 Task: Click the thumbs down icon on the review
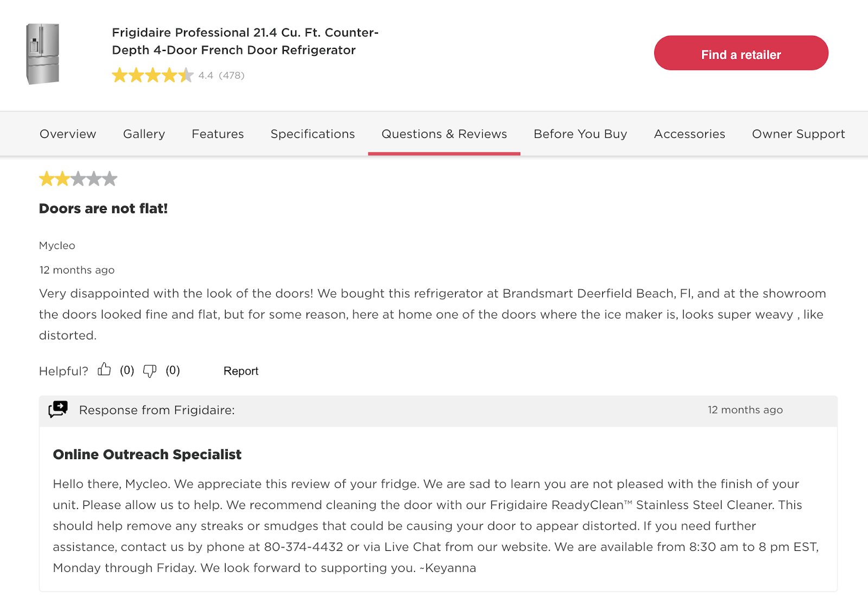coord(150,371)
